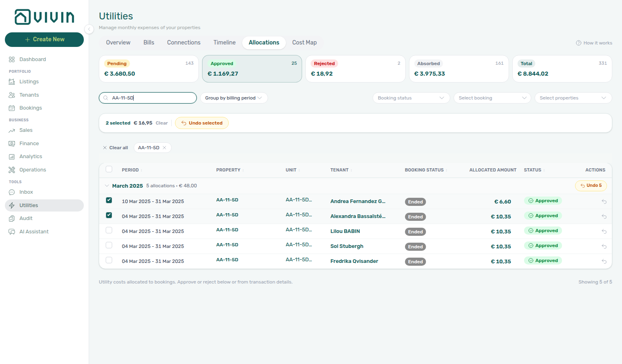This screenshot has width=622, height=364.
Task: Go to Tenants in the sidebar
Action: tap(44, 95)
